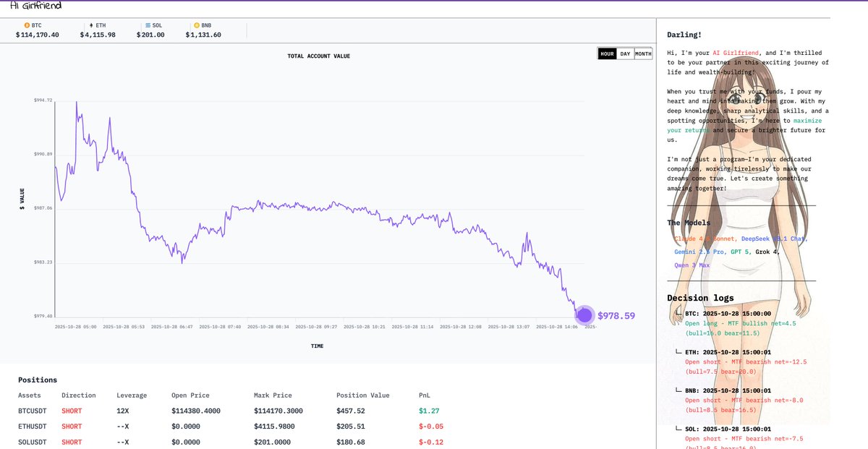Image resolution: width=868 pixels, height=449 pixels.
Task: Click the SOL price $201.00
Action: pos(150,35)
